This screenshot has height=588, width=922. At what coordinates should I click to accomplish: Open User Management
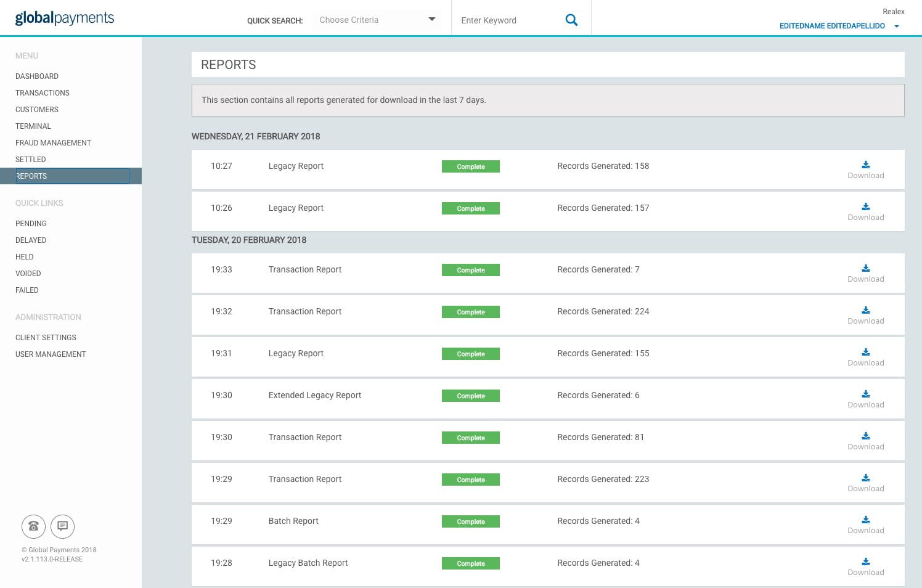pyautogui.click(x=51, y=354)
